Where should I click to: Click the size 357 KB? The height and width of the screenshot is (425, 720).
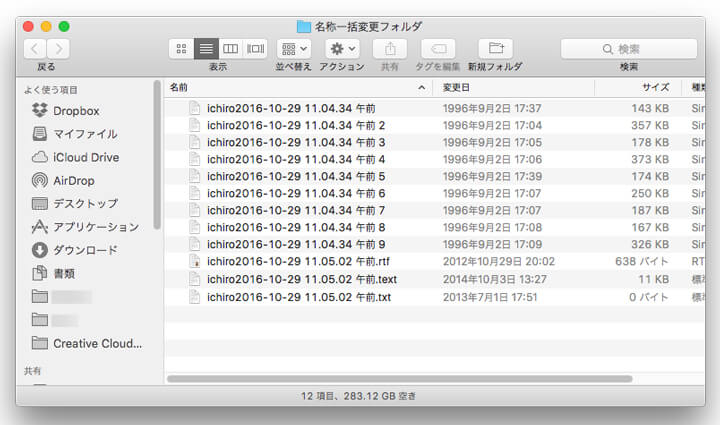[x=650, y=125]
